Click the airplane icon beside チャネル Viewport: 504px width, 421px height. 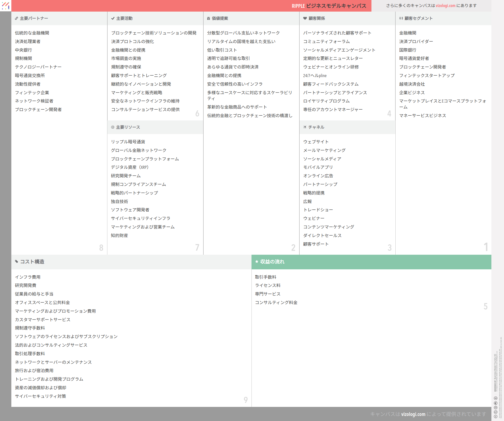coord(305,127)
